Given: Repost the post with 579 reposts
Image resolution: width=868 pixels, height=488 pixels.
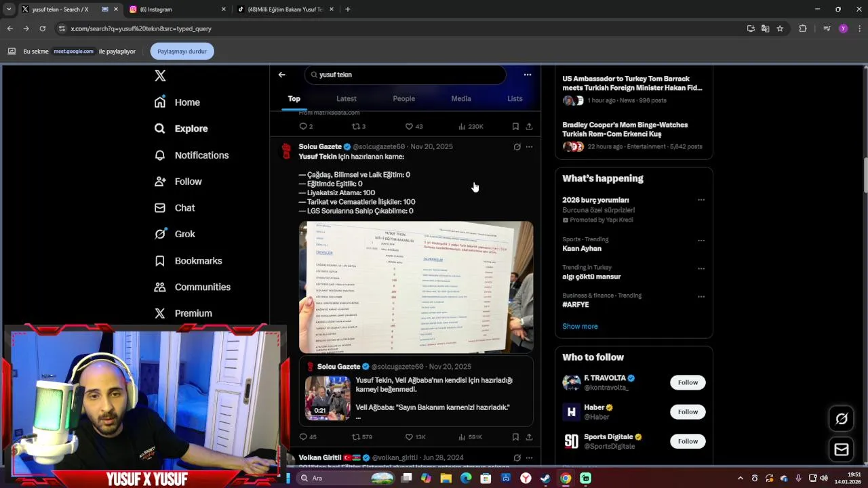Looking at the screenshot, I should pyautogui.click(x=361, y=437).
